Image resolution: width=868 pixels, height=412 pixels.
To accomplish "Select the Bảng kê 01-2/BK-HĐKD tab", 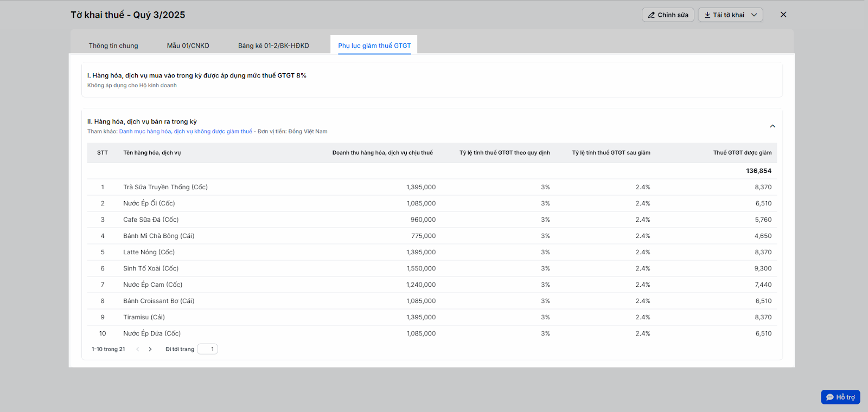I will [273, 46].
